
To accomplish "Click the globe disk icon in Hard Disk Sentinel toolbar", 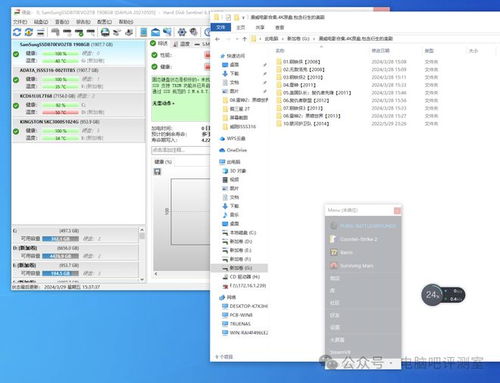I will pyautogui.click(x=105, y=32).
